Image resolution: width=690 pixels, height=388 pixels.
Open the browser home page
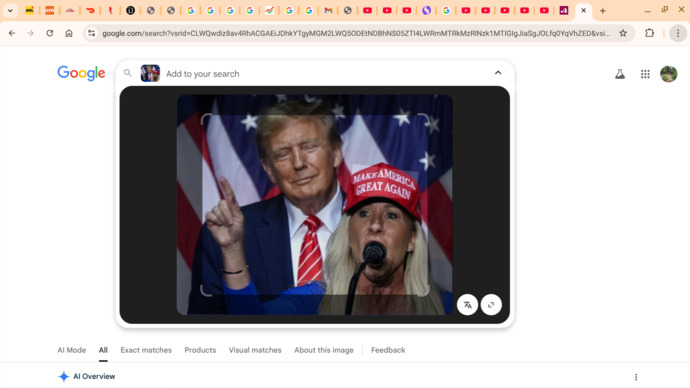tap(69, 33)
